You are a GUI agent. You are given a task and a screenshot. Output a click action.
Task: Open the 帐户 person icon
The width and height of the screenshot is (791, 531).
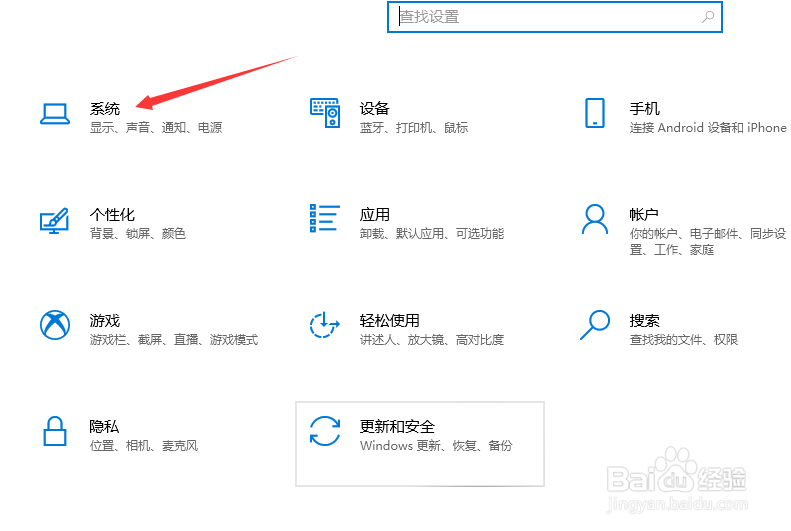595,219
